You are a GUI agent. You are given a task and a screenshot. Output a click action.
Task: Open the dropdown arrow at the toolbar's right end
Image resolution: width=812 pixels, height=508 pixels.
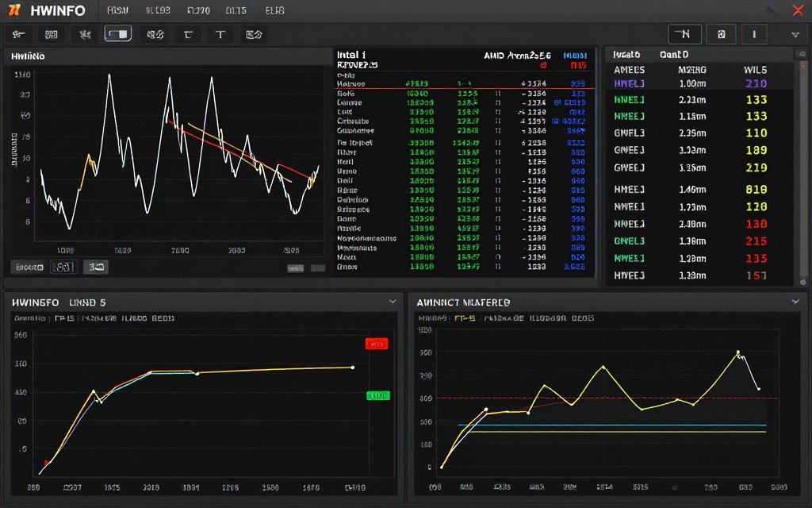pos(795,35)
